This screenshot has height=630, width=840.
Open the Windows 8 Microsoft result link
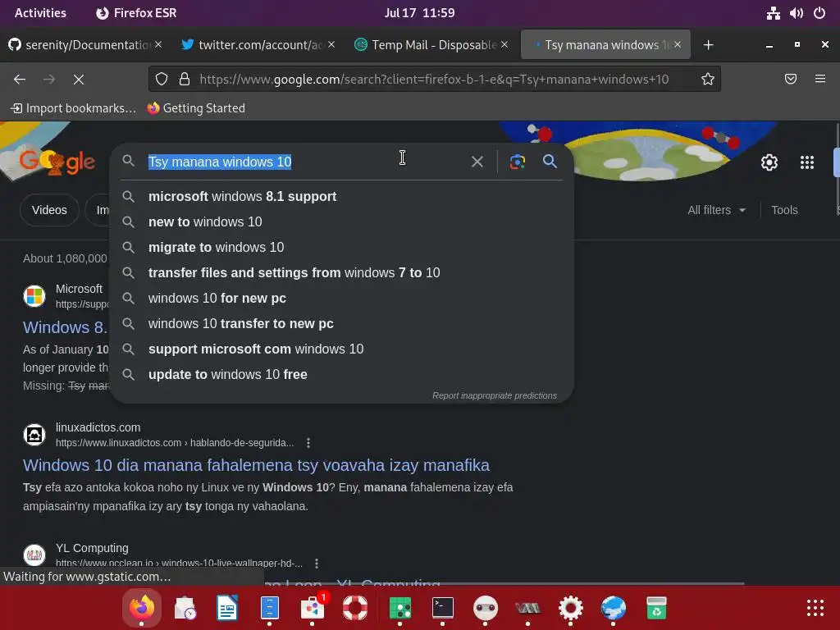point(66,327)
